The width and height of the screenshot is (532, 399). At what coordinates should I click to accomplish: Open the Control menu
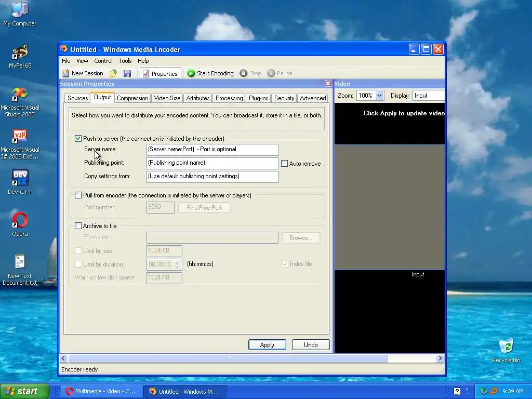click(x=103, y=61)
